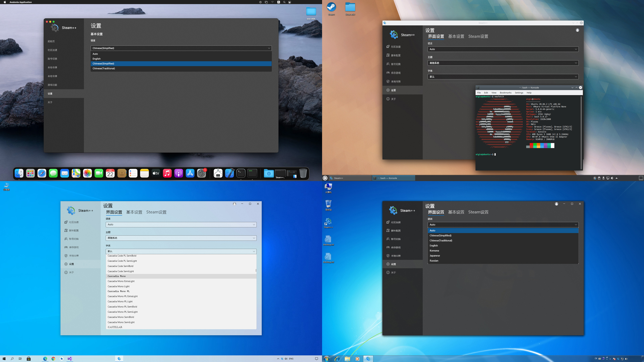Click the Visual Studio taskbar icon
Image resolution: width=644 pixels, height=362 pixels.
click(70, 358)
